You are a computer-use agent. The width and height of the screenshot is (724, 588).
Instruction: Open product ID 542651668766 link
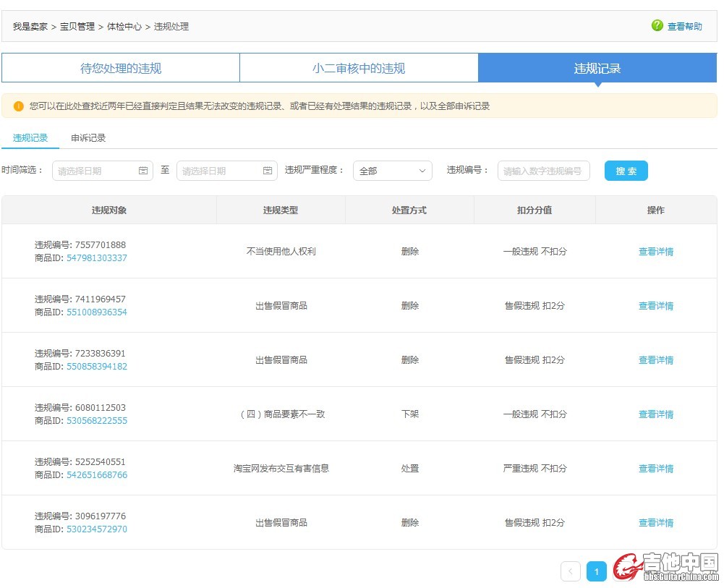[x=96, y=475]
